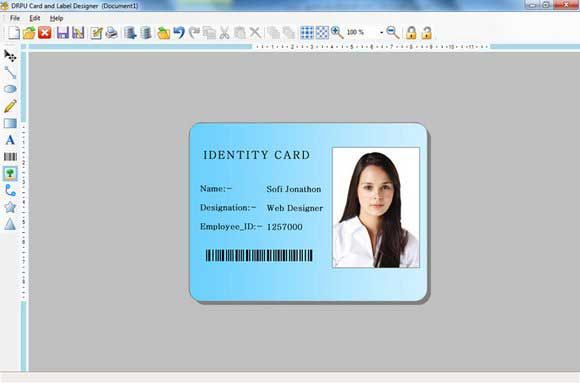Viewport: 580px width, 383px height.
Task: Select the Ellipse shape tool
Action: click(10, 89)
